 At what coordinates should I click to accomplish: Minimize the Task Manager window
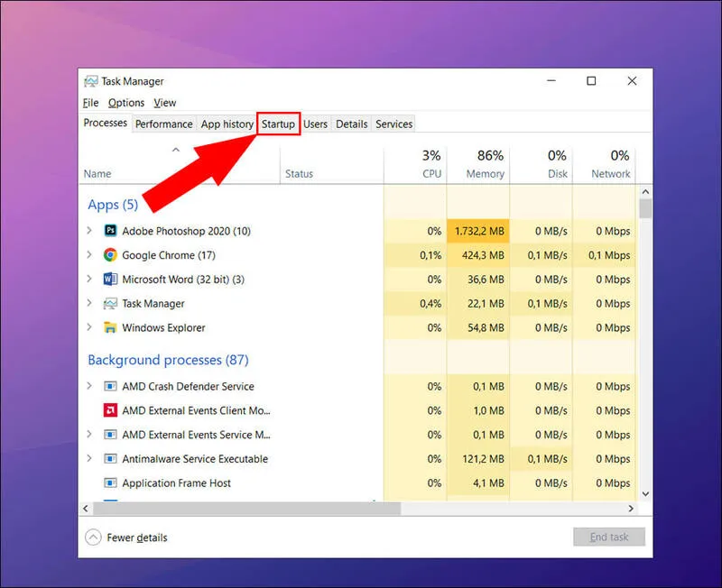[x=551, y=81]
